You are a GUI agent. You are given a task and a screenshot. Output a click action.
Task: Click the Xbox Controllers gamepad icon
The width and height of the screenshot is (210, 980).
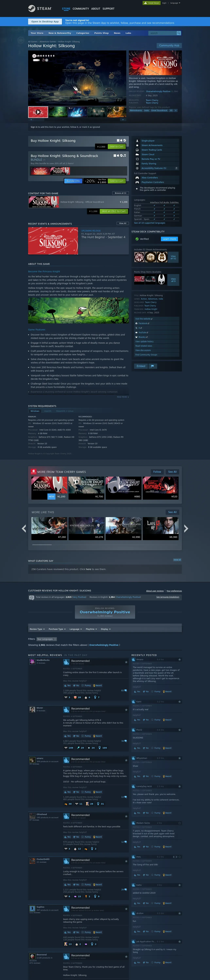click(137, 178)
